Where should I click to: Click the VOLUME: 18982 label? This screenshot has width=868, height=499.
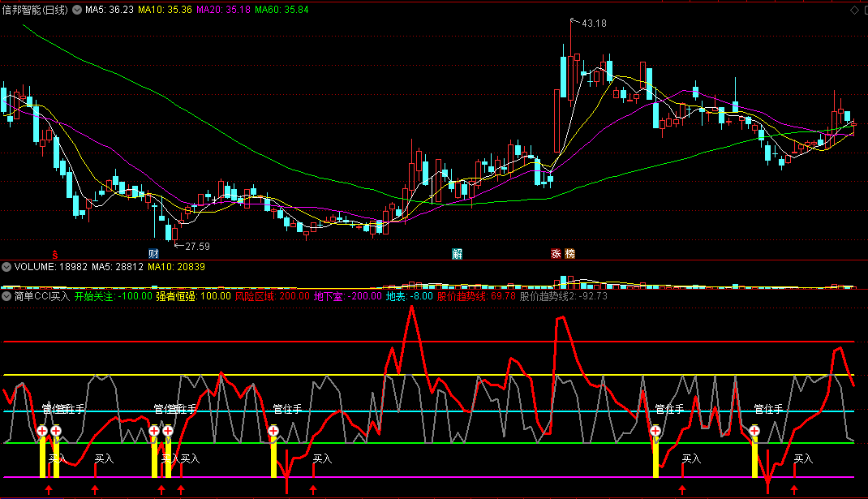(51, 267)
